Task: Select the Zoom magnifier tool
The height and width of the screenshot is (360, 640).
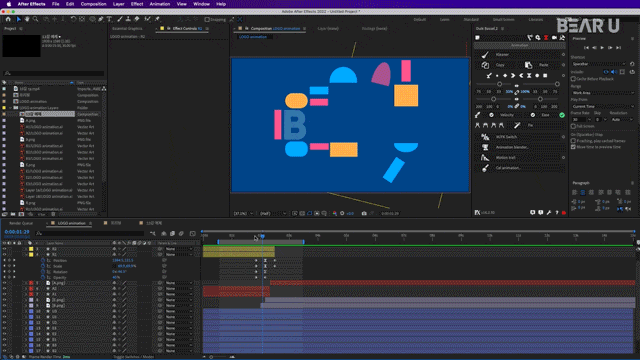Action: click(x=36, y=19)
